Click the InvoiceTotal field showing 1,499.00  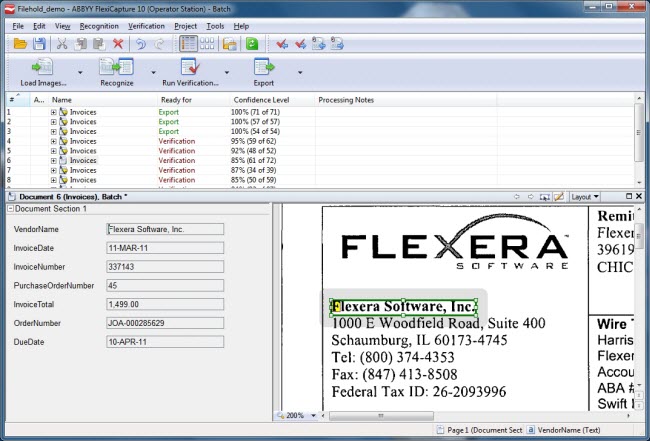pyautogui.click(x=165, y=304)
